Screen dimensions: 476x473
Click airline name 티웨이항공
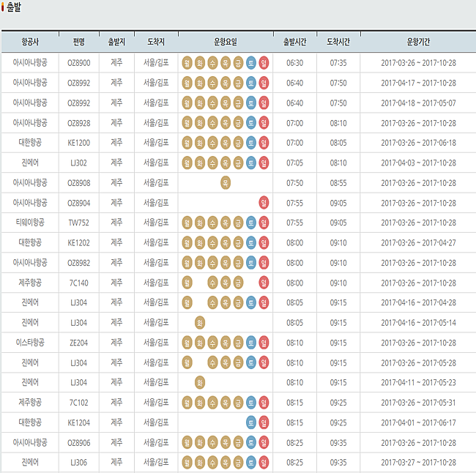pyautogui.click(x=30, y=223)
